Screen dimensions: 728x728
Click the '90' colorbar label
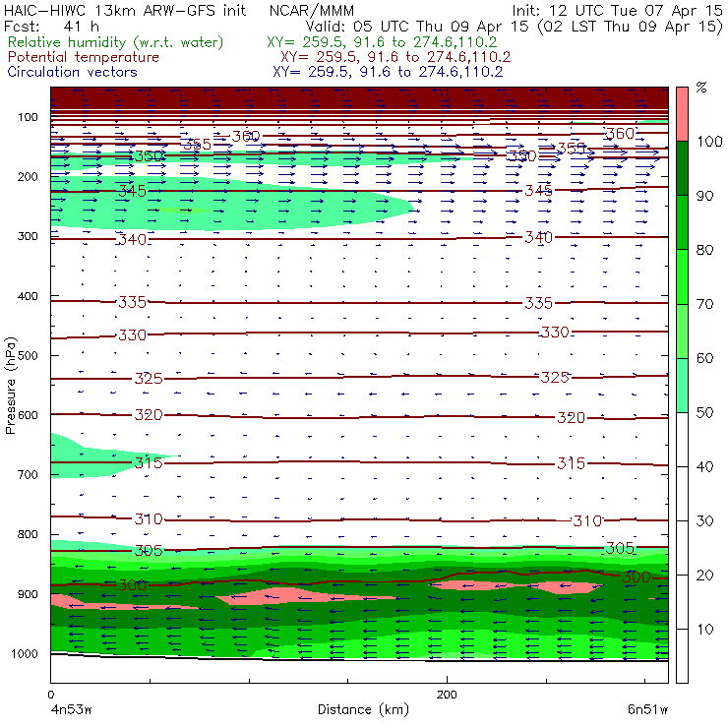(x=704, y=196)
